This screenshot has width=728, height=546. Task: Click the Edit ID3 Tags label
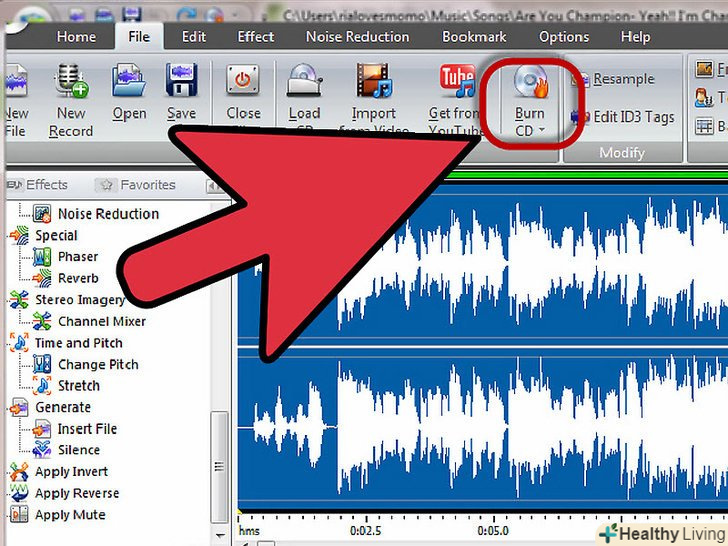pyautogui.click(x=634, y=117)
